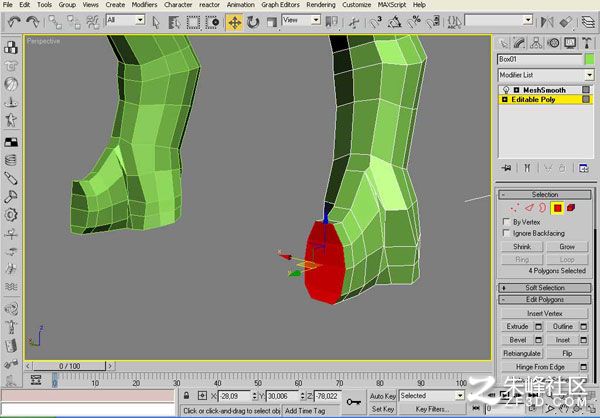Toggle Show End Result icon in stack
This screenshot has width=600, height=418.
(527, 168)
